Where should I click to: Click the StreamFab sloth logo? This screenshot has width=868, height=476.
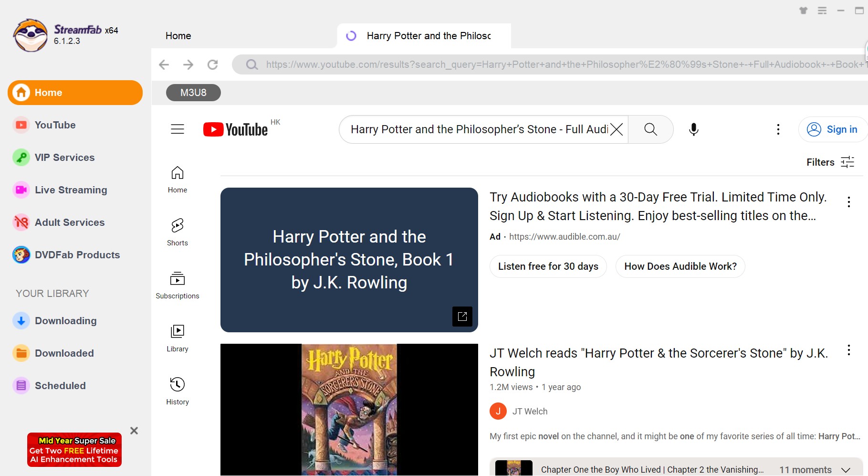[x=31, y=35]
